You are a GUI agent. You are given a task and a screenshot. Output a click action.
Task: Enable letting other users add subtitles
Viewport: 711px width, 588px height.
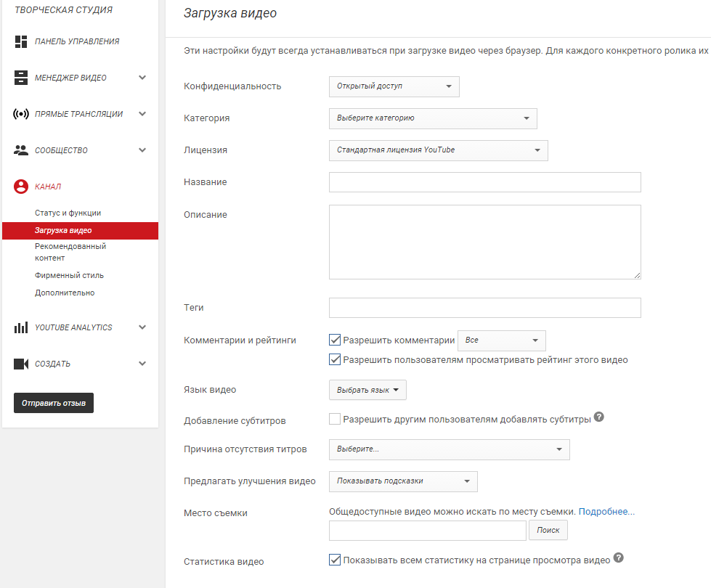point(335,419)
